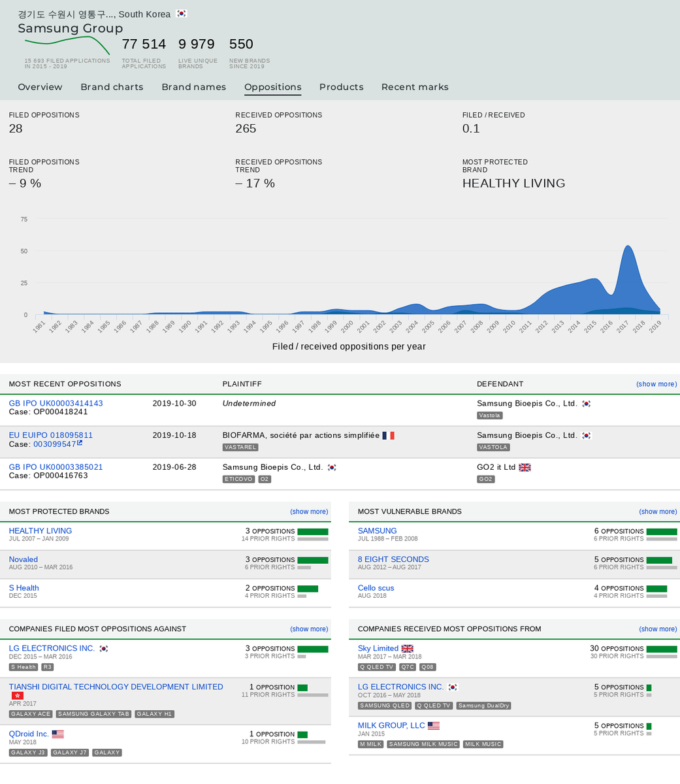Image resolution: width=680 pixels, height=784 pixels.
Task: Switch to Brand charts tab
Action: (112, 87)
